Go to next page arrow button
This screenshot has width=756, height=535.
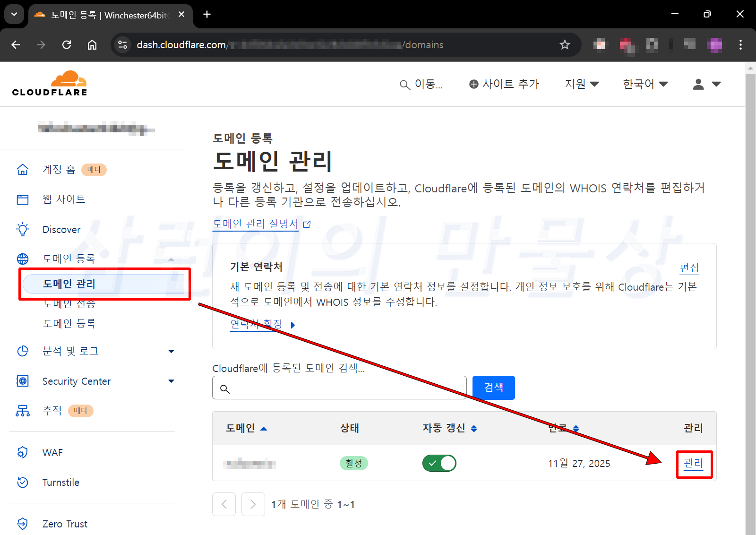click(x=253, y=504)
